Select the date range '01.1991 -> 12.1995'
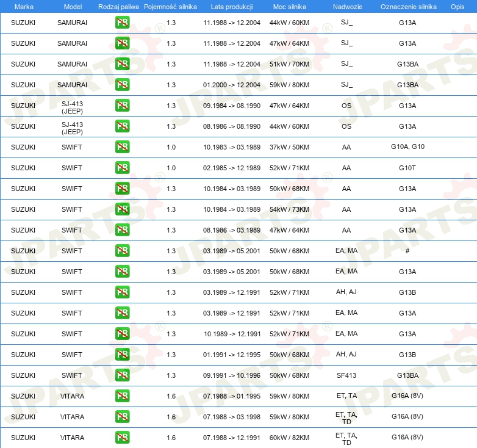 click(232, 355)
